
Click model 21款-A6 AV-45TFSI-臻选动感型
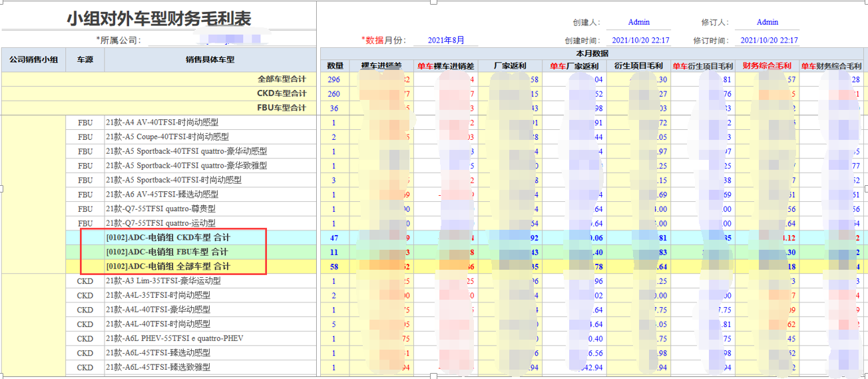(162, 194)
